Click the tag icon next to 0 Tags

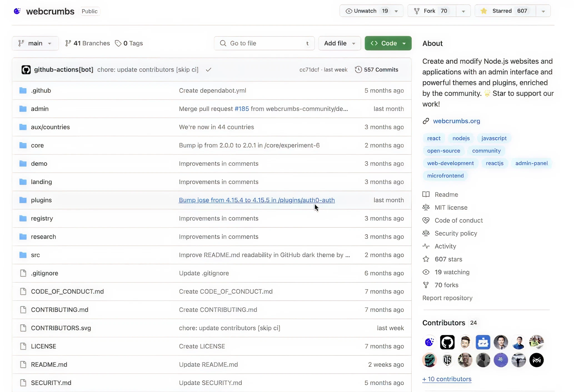118,43
